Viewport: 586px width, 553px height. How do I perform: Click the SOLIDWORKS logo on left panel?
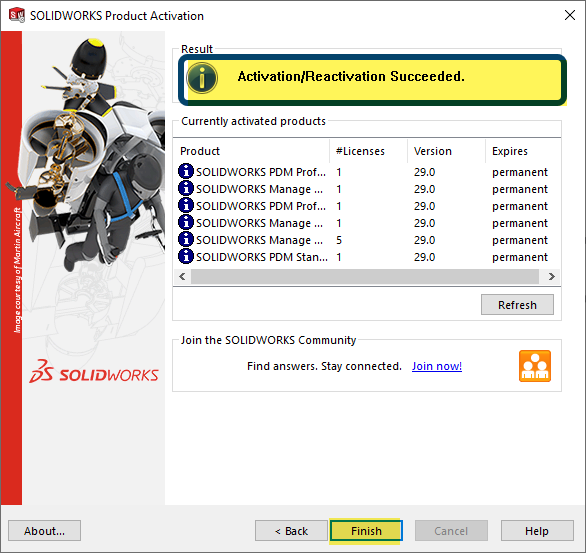tap(94, 372)
